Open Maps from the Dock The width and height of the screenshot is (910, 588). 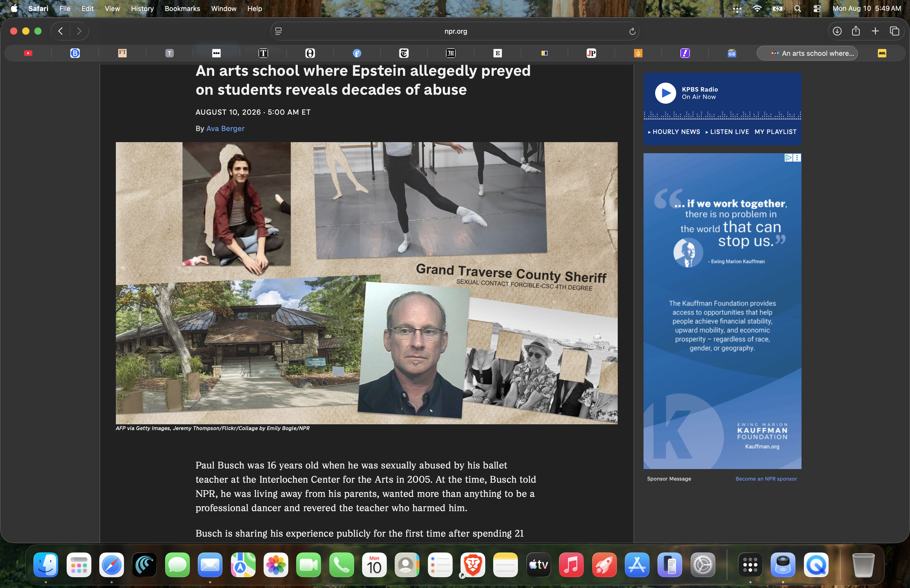coord(243,565)
